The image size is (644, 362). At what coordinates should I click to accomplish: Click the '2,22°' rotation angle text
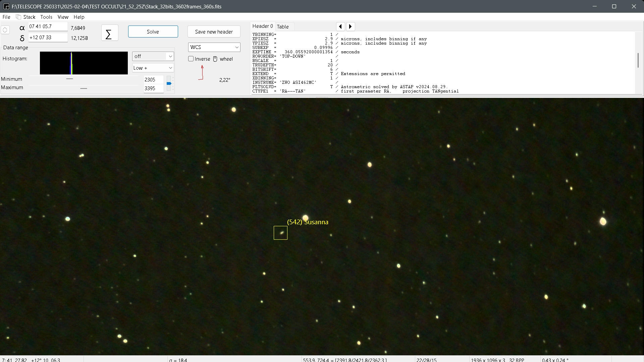[x=225, y=80]
